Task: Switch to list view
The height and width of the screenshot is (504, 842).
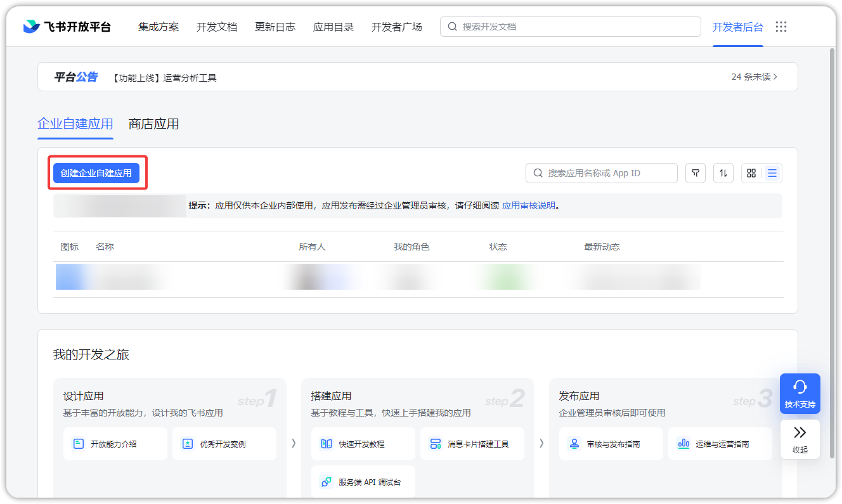Action: (x=772, y=173)
